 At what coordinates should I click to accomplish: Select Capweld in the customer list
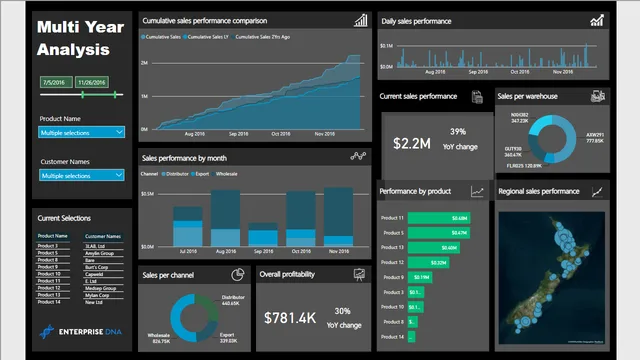(94, 274)
